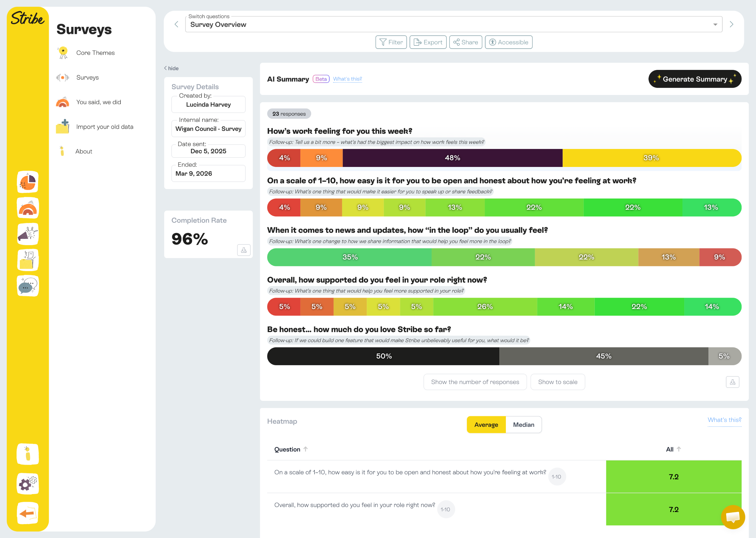
Task: Go to next question with right chevron
Action: point(731,24)
